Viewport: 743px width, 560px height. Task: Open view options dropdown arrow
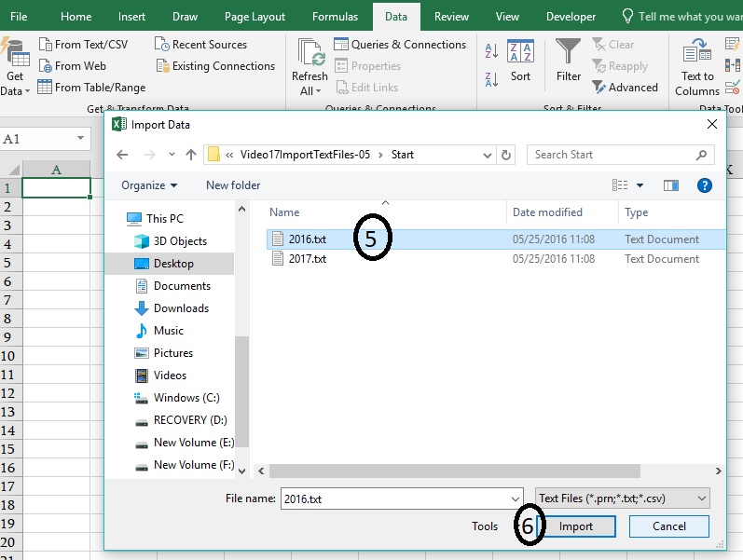point(640,185)
